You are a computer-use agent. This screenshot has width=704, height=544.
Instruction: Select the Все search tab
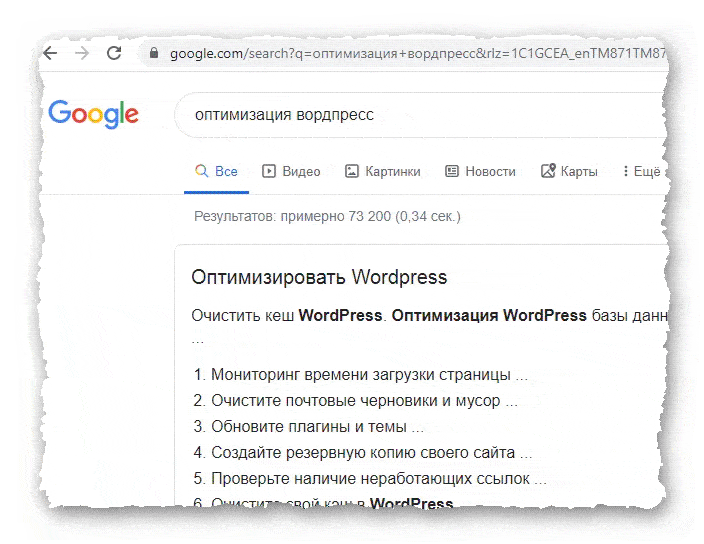tap(216, 171)
